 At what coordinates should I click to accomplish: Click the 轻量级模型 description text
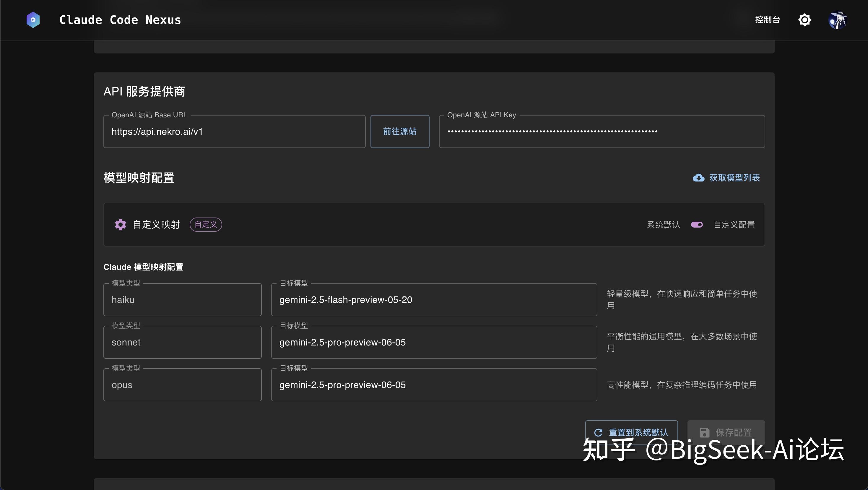682,300
